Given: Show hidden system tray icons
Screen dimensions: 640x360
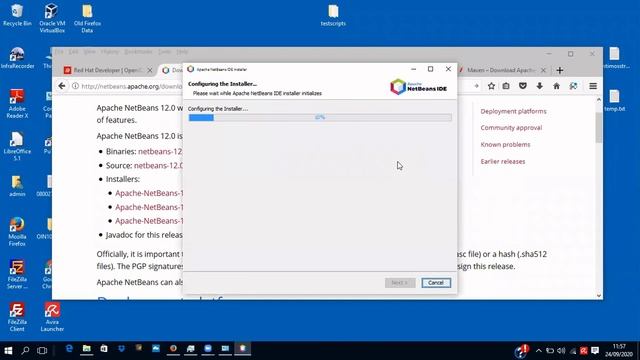Looking at the screenshot, I should pyautogui.click(x=538, y=351).
